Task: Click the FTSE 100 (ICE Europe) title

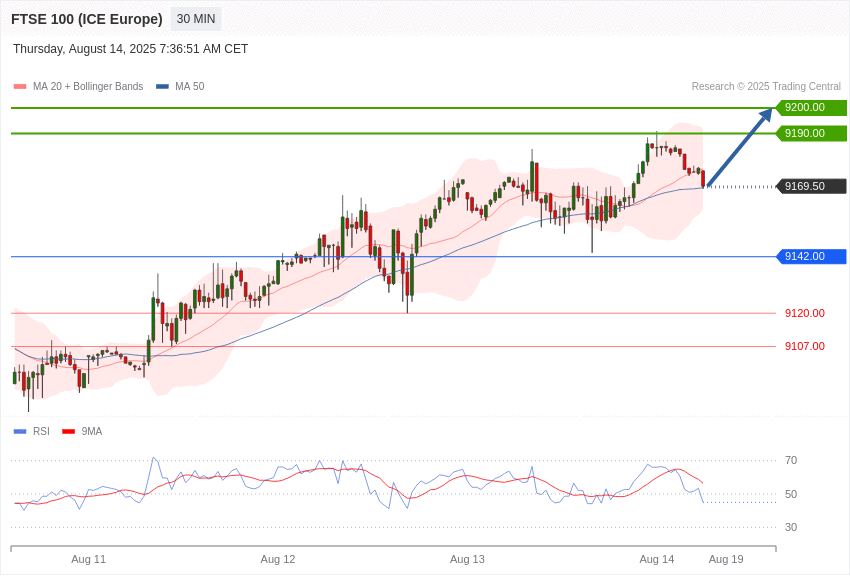Action: (x=87, y=19)
